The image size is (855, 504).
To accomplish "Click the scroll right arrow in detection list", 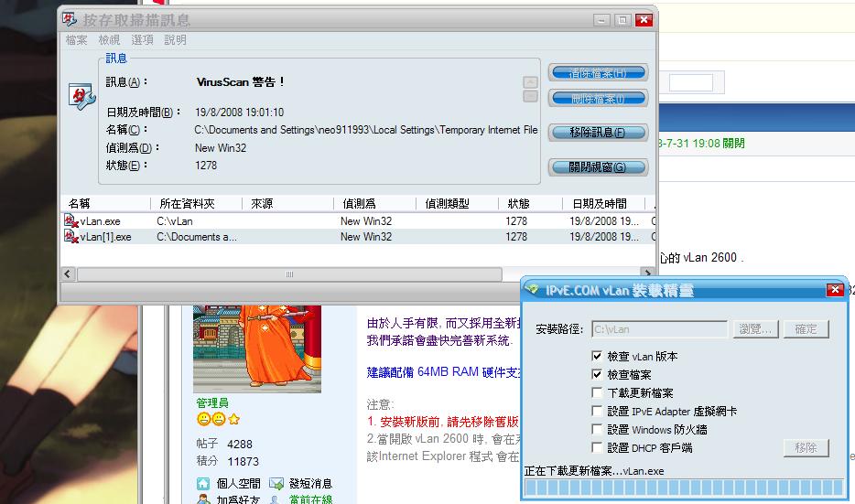I will coord(647,273).
